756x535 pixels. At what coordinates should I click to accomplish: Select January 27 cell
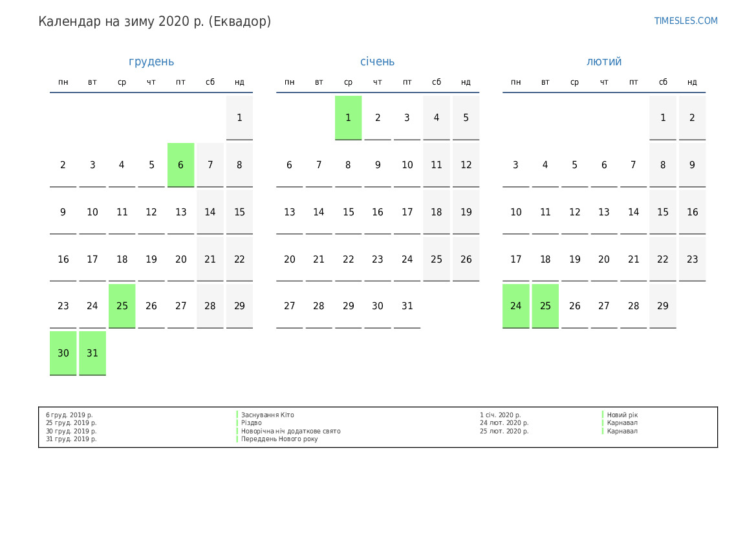[x=289, y=306]
